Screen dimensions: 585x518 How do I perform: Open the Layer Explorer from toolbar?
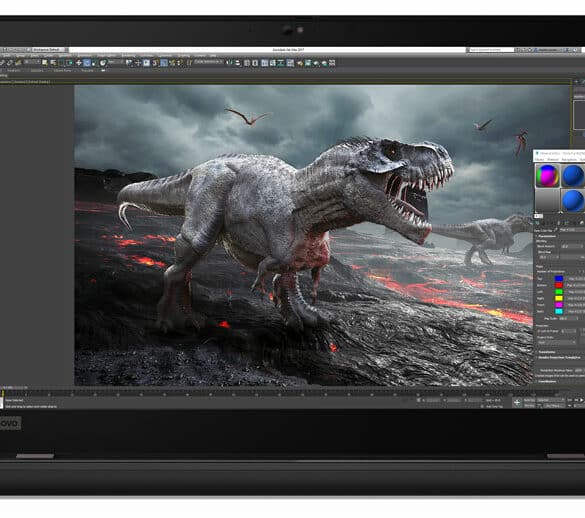point(255,62)
